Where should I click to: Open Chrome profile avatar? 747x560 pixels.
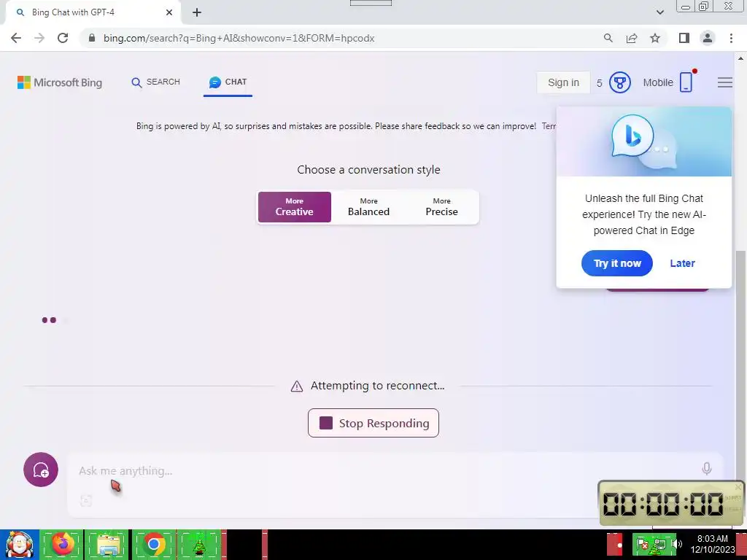click(x=708, y=38)
